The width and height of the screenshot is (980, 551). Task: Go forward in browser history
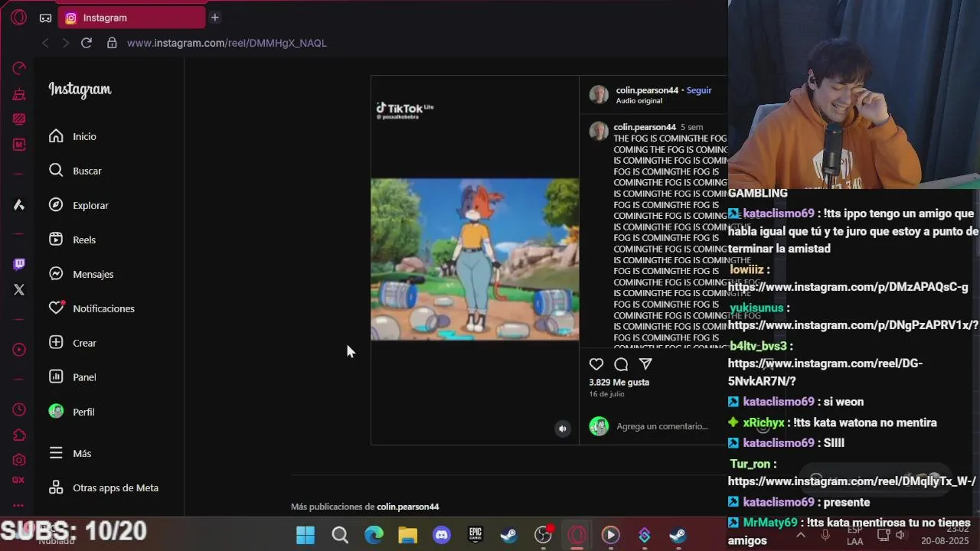[x=65, y=43]
